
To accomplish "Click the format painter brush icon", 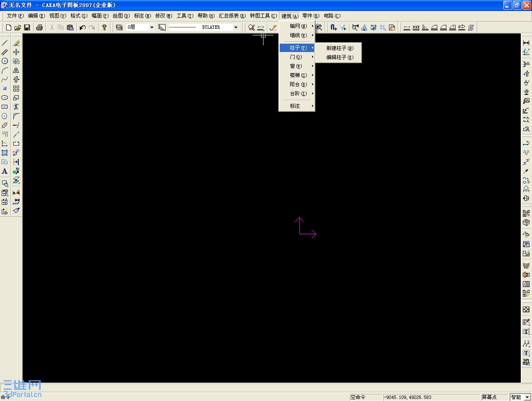I will (16, 210).
